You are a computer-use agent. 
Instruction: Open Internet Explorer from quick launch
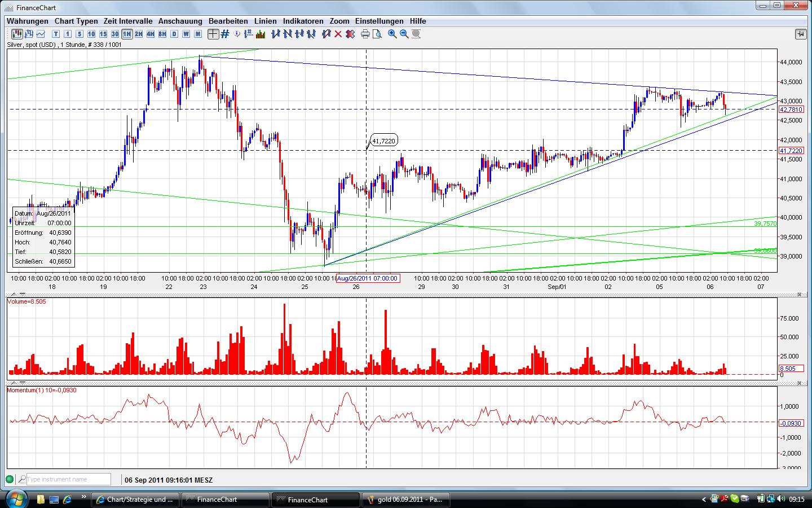click(68, 500)
